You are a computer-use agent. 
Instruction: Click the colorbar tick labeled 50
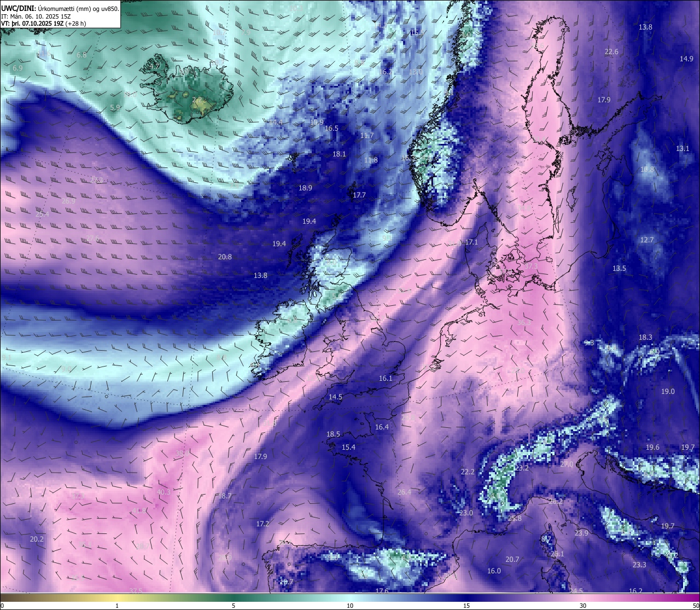[696, 606]
